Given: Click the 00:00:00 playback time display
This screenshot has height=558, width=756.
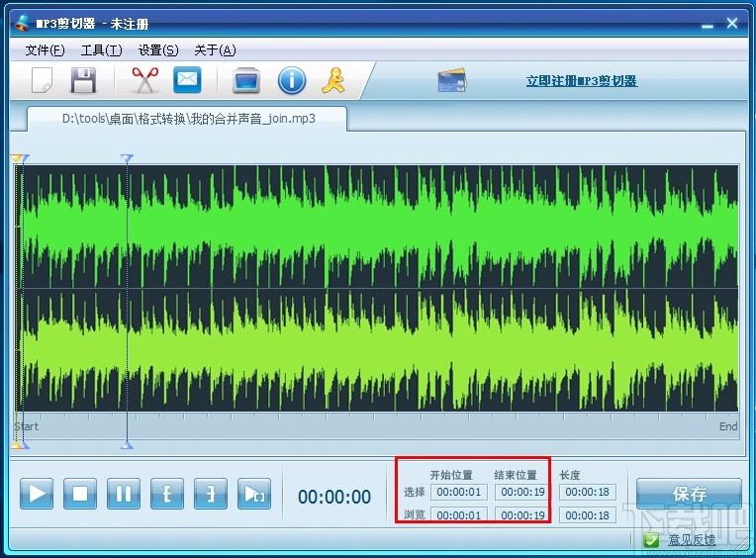Looking at the screenshot, I should click(334, 497).
